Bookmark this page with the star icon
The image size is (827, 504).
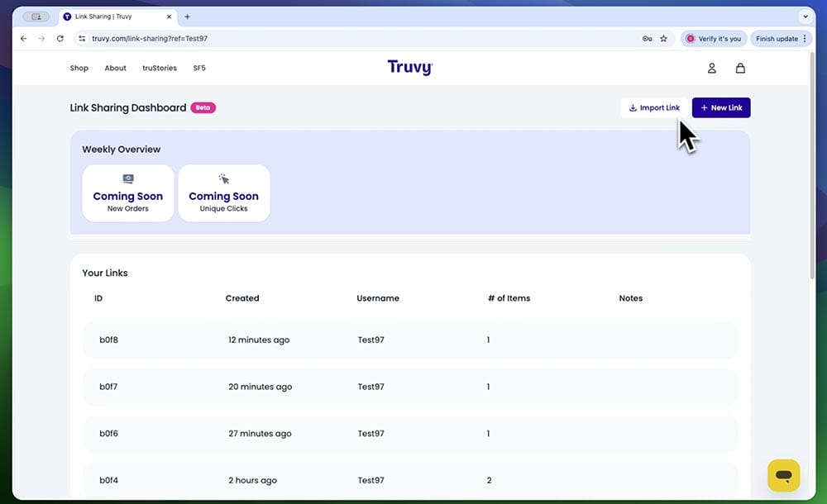point(663,39)
